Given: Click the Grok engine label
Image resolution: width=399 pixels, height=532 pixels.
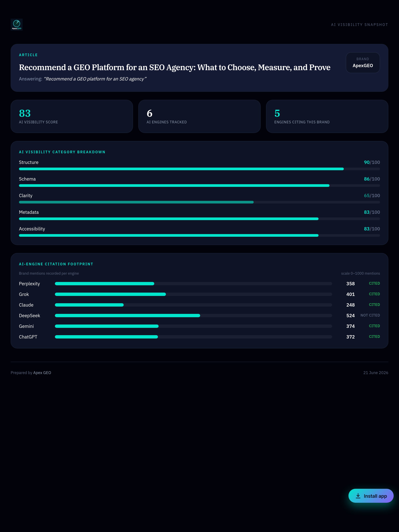Looking at the screenshot, I should (24, 294).
